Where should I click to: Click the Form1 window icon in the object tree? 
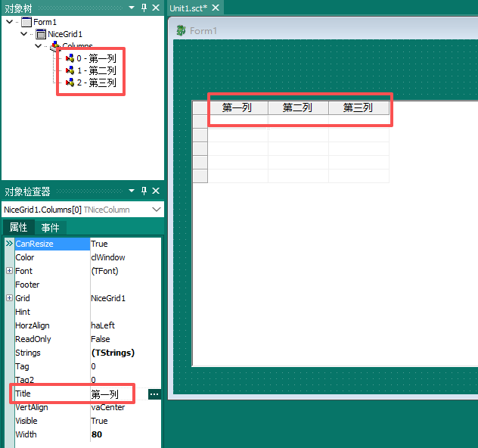coord(26,22)
